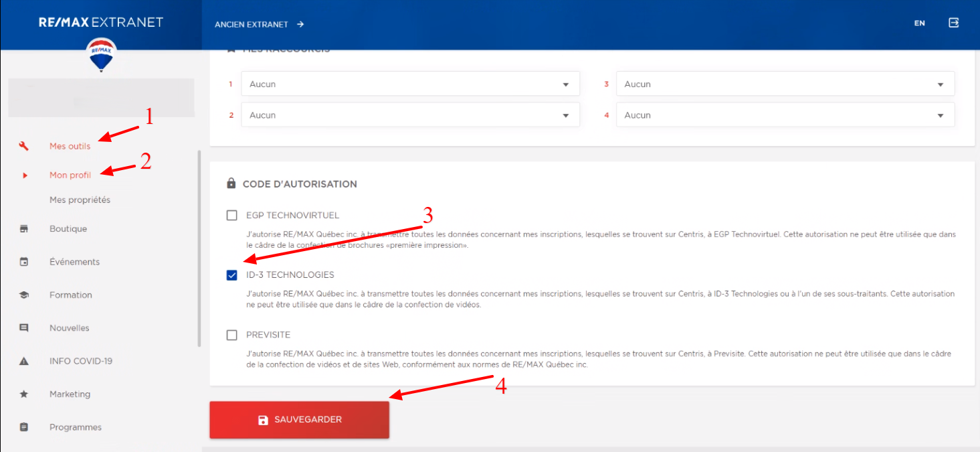
Task: Enable the EGP Technovirtuel checkbox
Action: (232, 216)
